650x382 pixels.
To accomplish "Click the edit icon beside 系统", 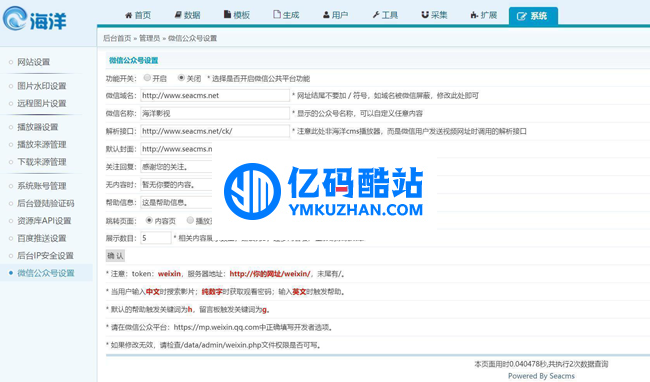I will (x=522, y=16).
